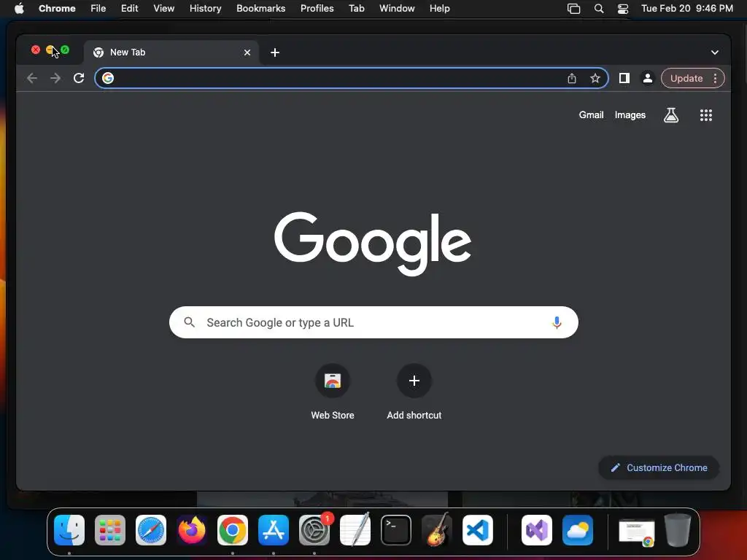Open the Apple menu

[19, 9]
